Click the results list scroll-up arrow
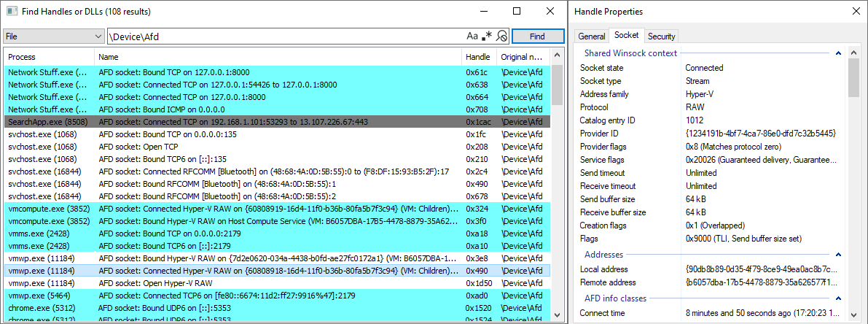The image size is (868, 324). [x=557, y=54]
